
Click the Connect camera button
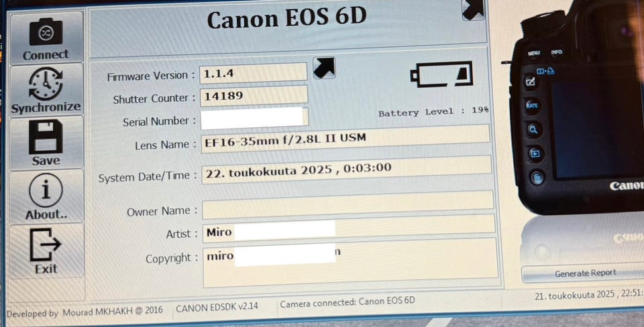point(46,38)
